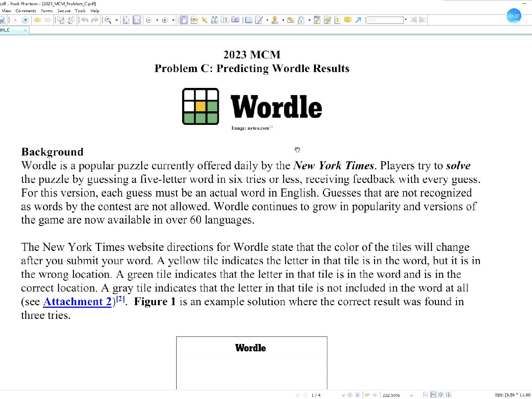Image resolution: width=532 pixels, height=399 pixels.
Task: Go to previous view yellow arrow
Action: click(38, 20)
